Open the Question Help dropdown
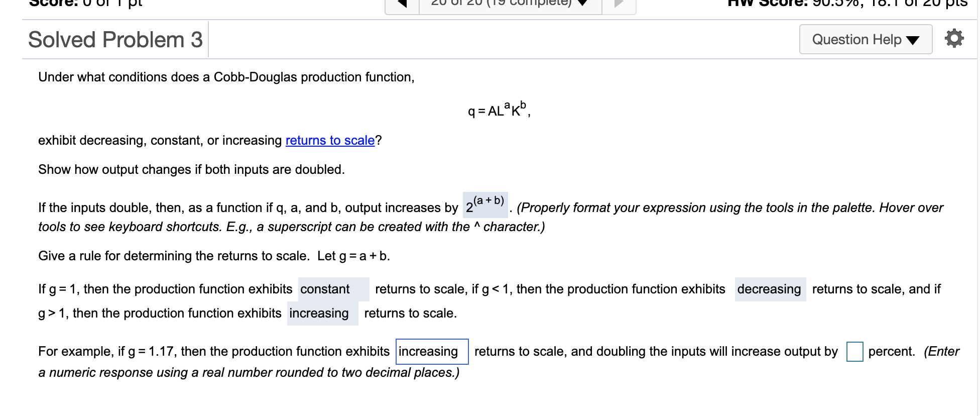 coord(866,39)
